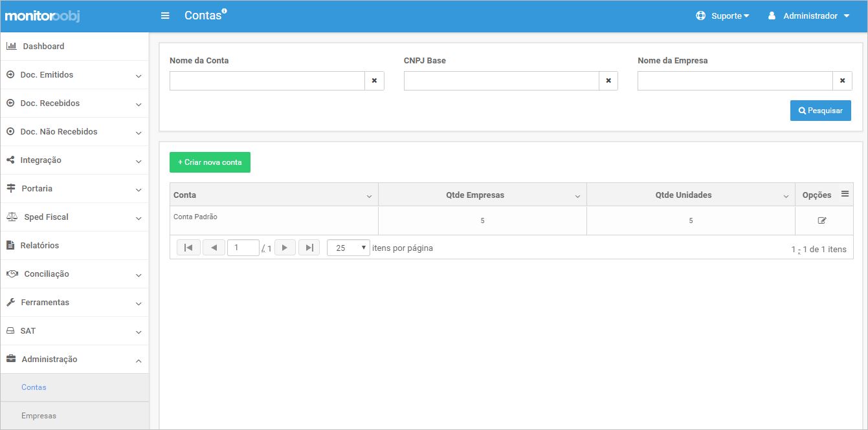This screenshot has width=868, height=430.
Task: Click the Pesquisar search button
Action: point(821,111)
